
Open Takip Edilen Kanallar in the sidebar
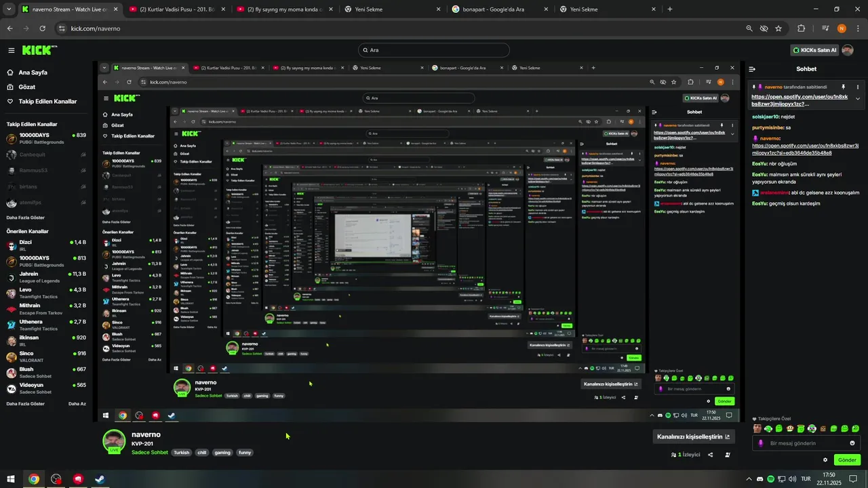42,102
